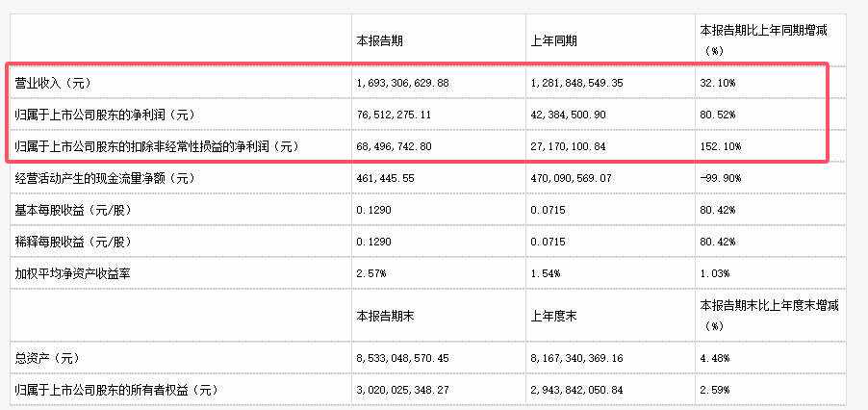Click the 扣除非经常性损益的净利润 row label
868x410 pixels.
click(152, 147)
